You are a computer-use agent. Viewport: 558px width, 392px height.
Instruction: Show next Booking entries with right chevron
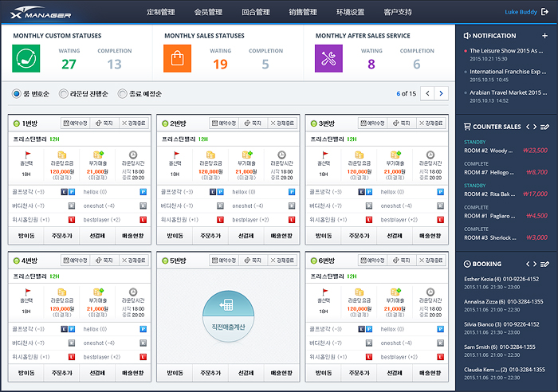pyautogui.click(x=535, y=264)
